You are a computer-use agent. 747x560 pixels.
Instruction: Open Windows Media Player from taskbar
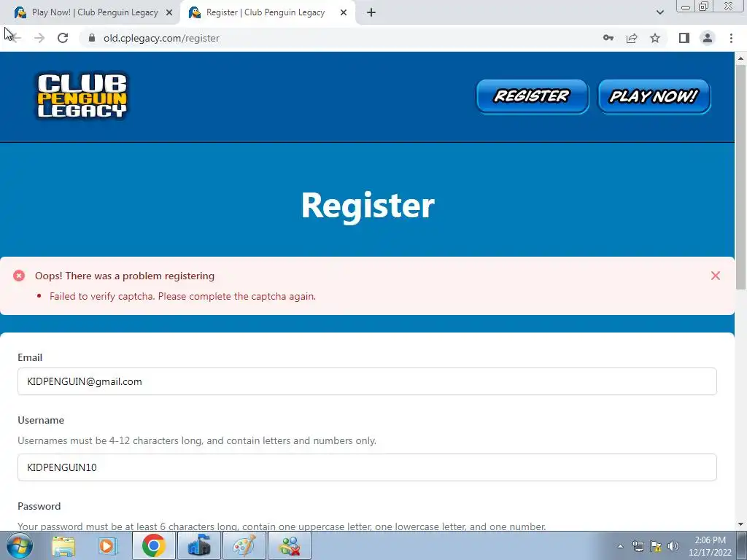(x=108, y=545)
